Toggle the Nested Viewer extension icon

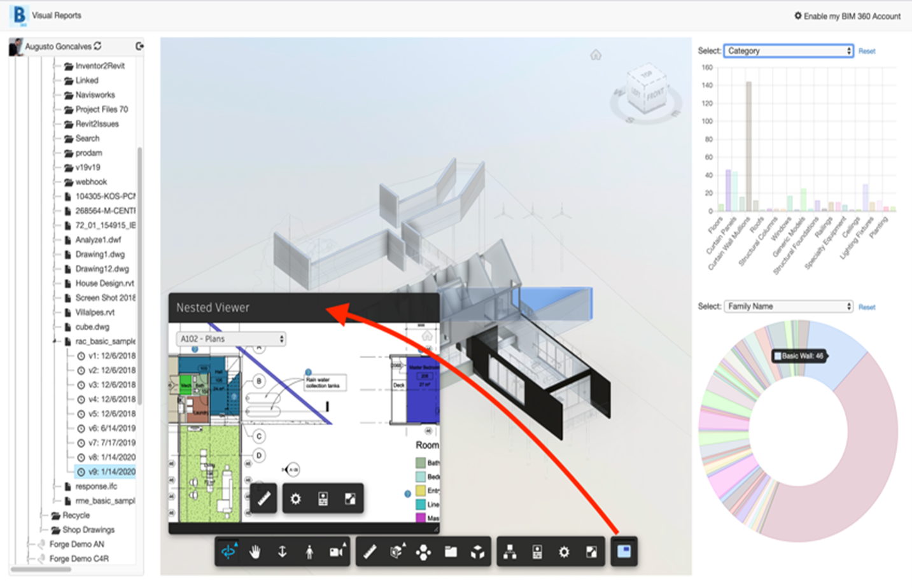click(x=622, y=551)
